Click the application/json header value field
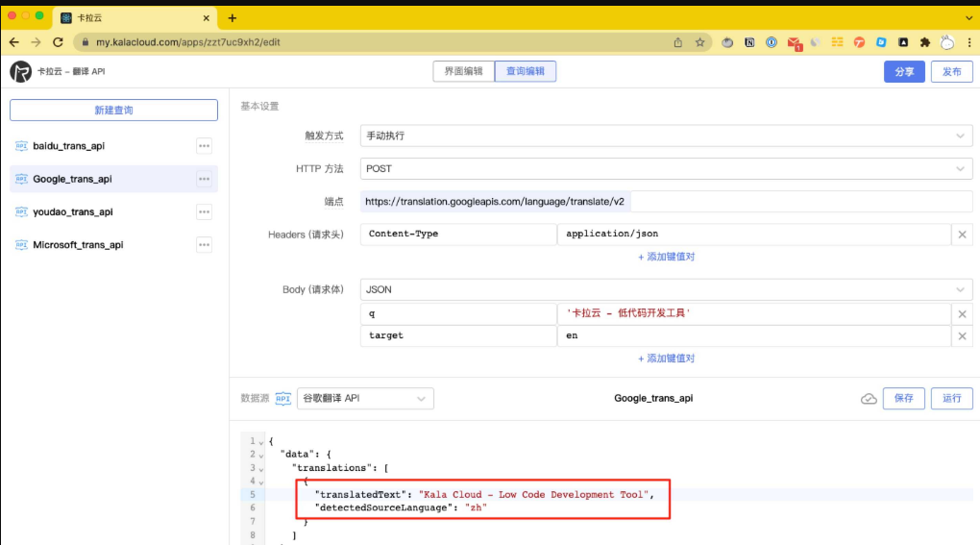The height and width of the screenshot is (545, 980). 754,234
